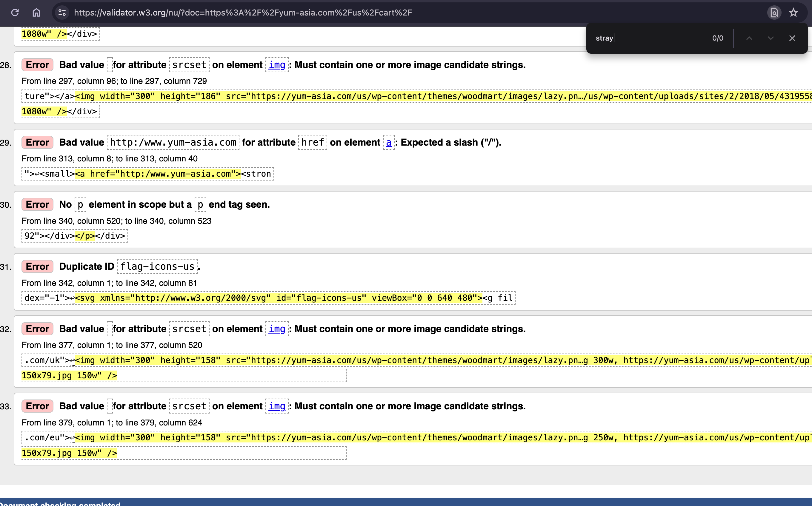Open img link in error 32
Screen dimensions: 812x506
tap(276, 329)
